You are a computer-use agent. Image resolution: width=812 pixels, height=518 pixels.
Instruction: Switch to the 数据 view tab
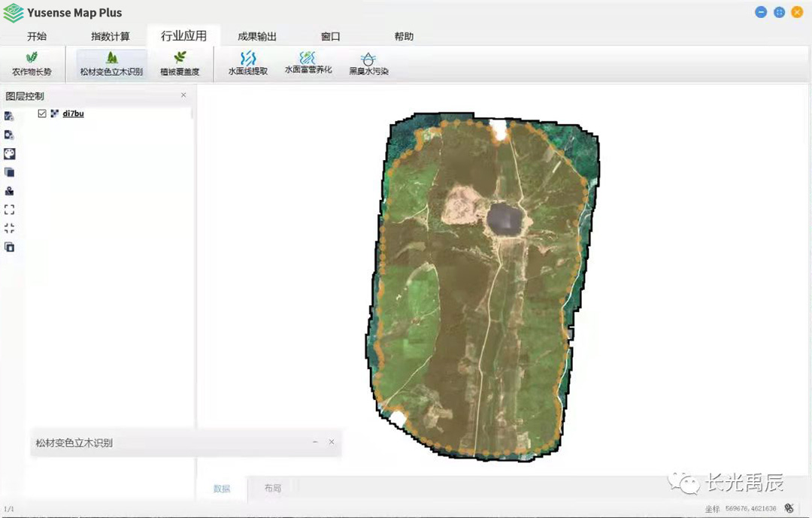(222, 489)
